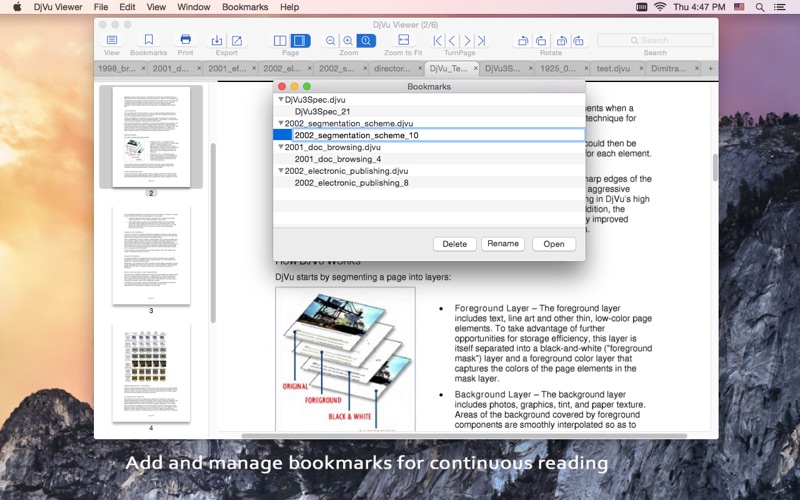This screenshot has width=800, height=500.
Task: Click the horizontal scrollbar below the document
Action: click(463, 436)
